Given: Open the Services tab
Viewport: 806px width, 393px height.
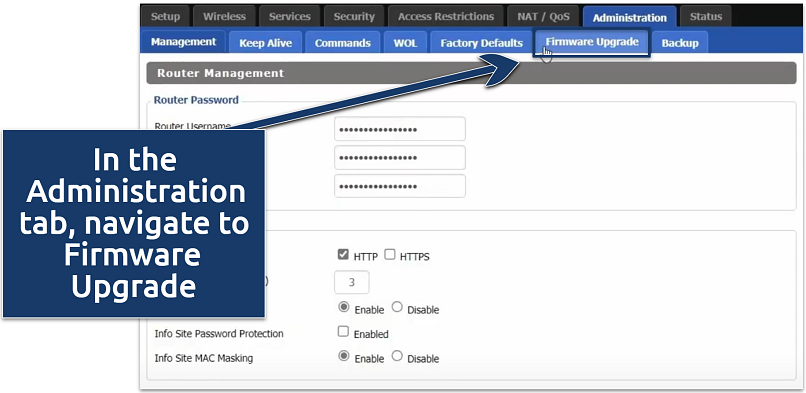Looking at the screenshot, I should pos(289,16).
